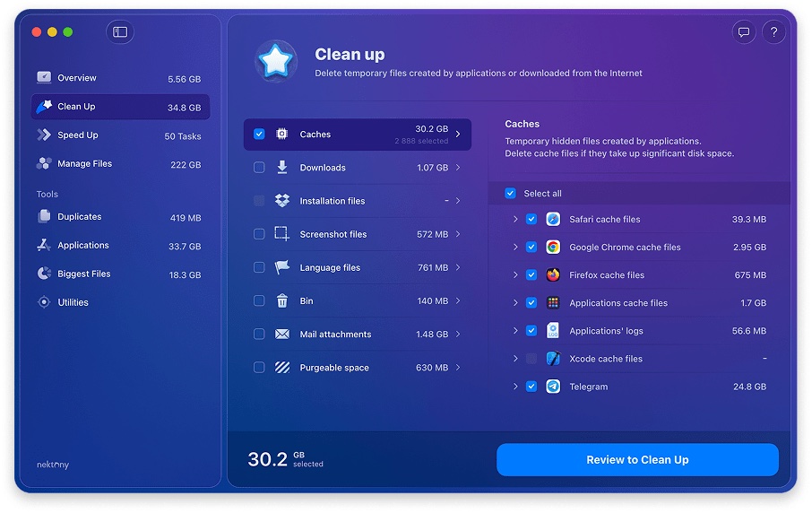
Task: Open the Biggest Files tool
Action: tap(120, 274)
